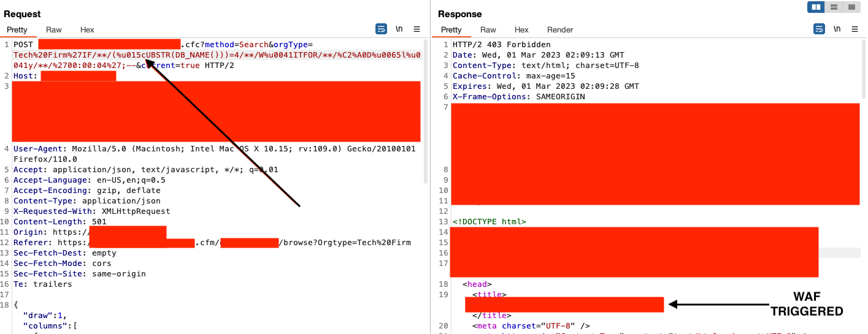Viewport: 868px width, 334px height.
Task: Click the Response 'Content-Type: text/html; charset=UTF-8' line
Action: tap(545, 66)
